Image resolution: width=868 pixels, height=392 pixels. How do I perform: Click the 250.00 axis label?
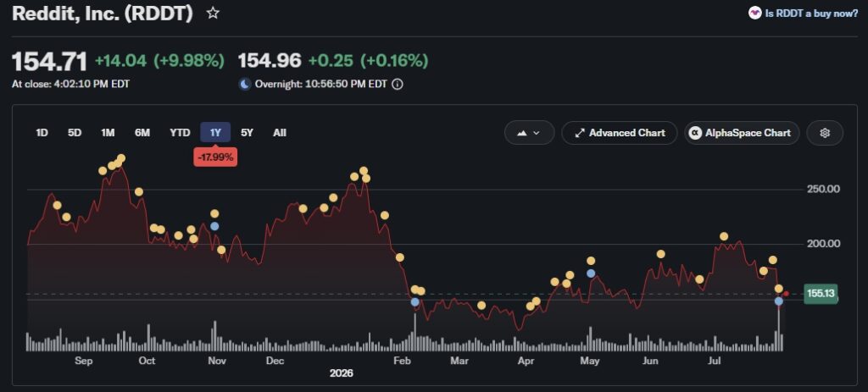tap(823, 189)
